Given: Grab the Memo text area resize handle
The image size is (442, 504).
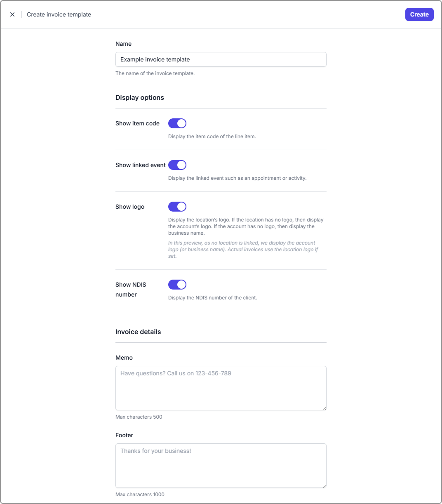Looking at the screenshot, I should point(324,408).
